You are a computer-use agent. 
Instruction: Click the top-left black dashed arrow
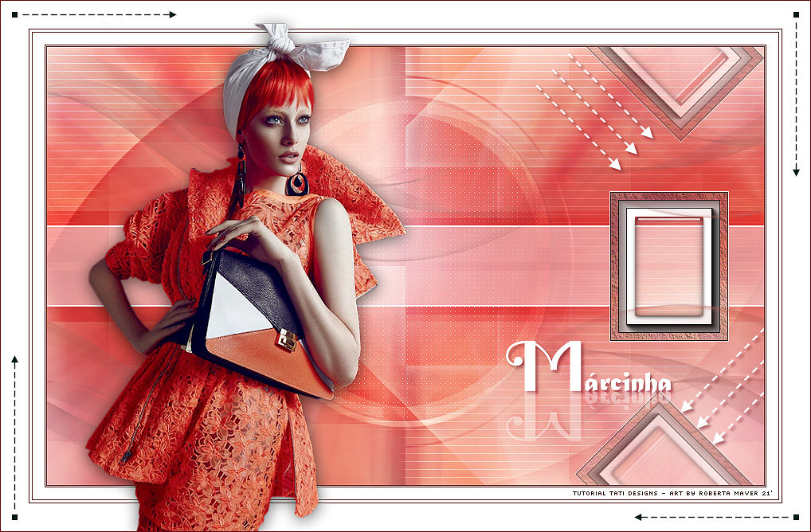pos(96,14)
